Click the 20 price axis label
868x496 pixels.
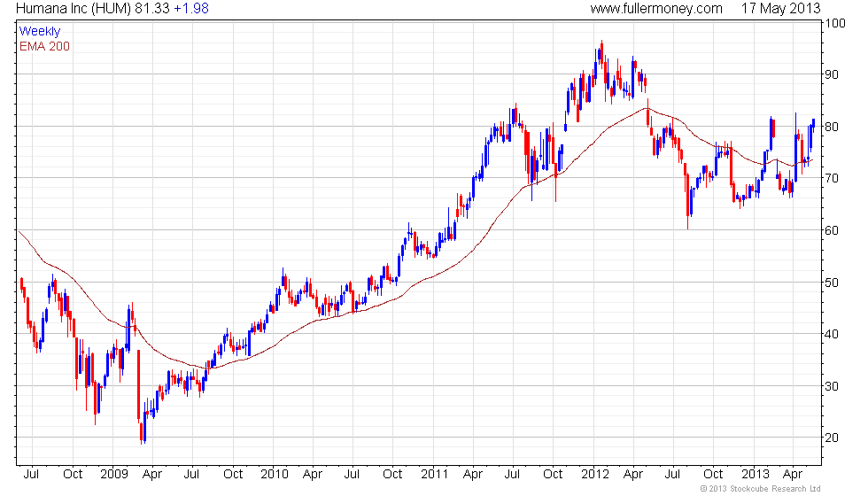832,438
